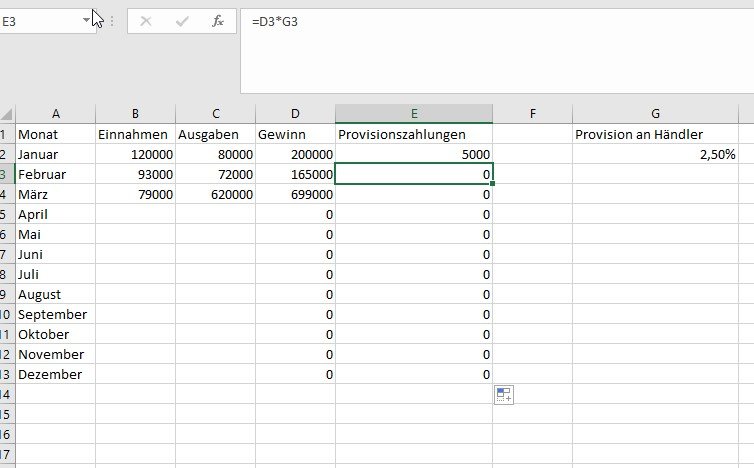
Task: Click the fill handle of selected cell E3
Action: click(492, 183)
